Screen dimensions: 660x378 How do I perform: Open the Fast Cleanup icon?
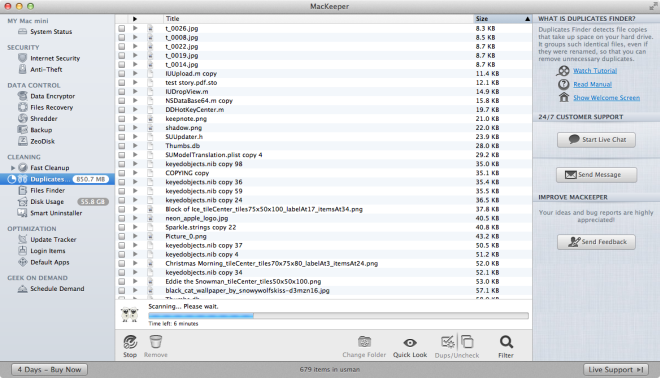pos(23,168)
